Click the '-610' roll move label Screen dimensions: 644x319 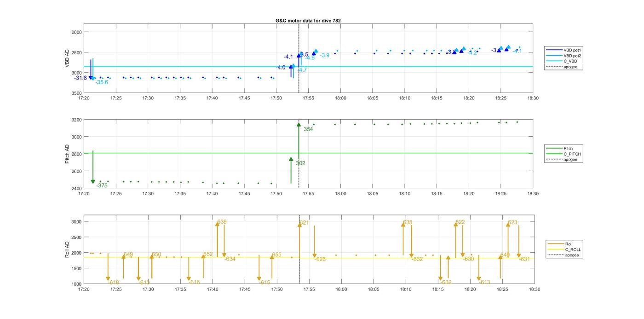point(144,283)
